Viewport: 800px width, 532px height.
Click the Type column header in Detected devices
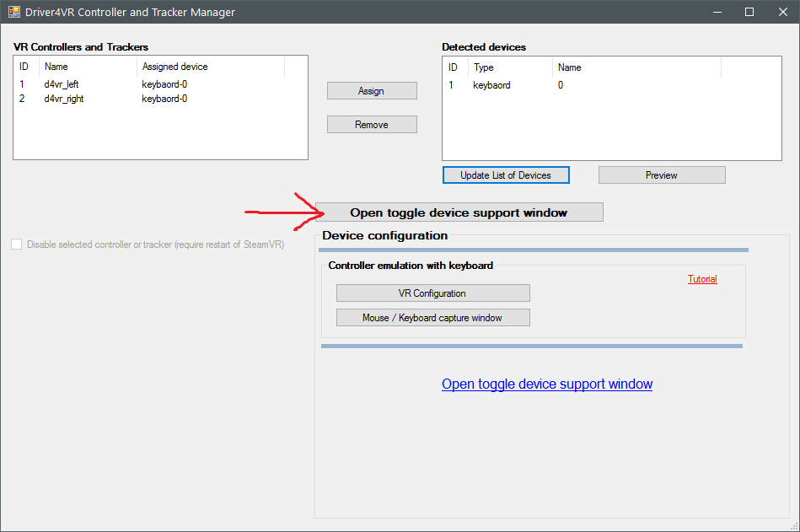(510, 67)
